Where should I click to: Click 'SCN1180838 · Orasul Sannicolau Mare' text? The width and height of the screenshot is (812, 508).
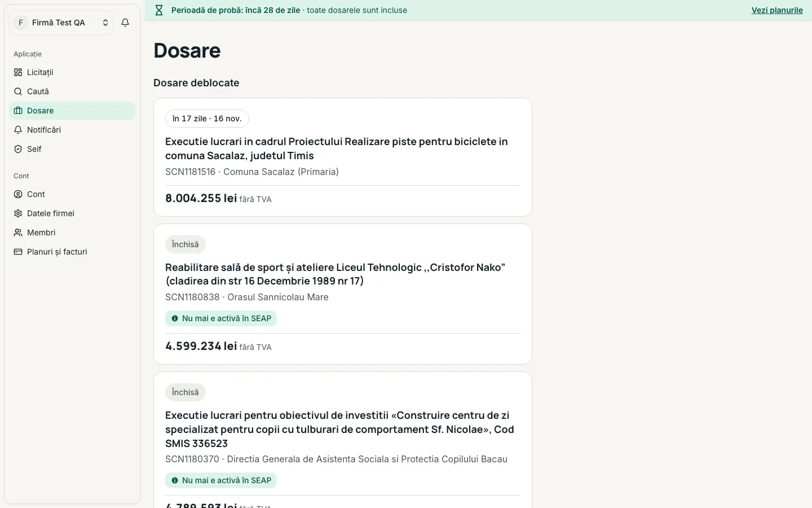[x=247, y=297]
